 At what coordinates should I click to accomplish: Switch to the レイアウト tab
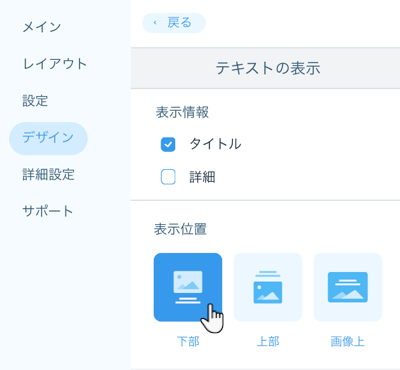tap(55, 64)
